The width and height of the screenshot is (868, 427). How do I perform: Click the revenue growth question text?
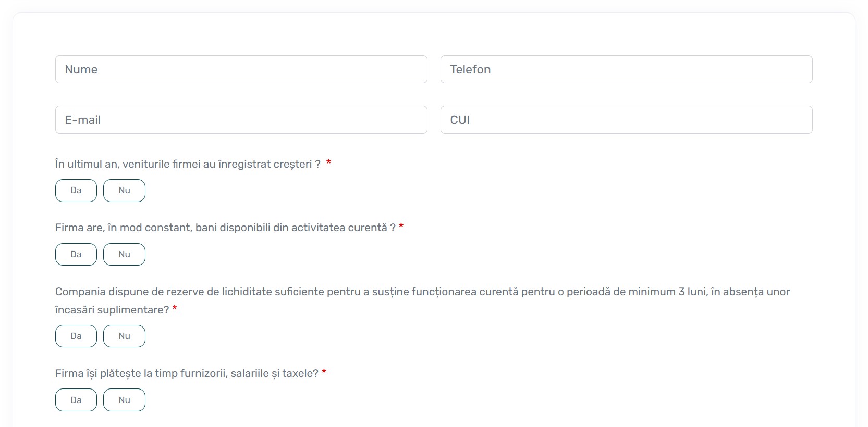[188, 164]
